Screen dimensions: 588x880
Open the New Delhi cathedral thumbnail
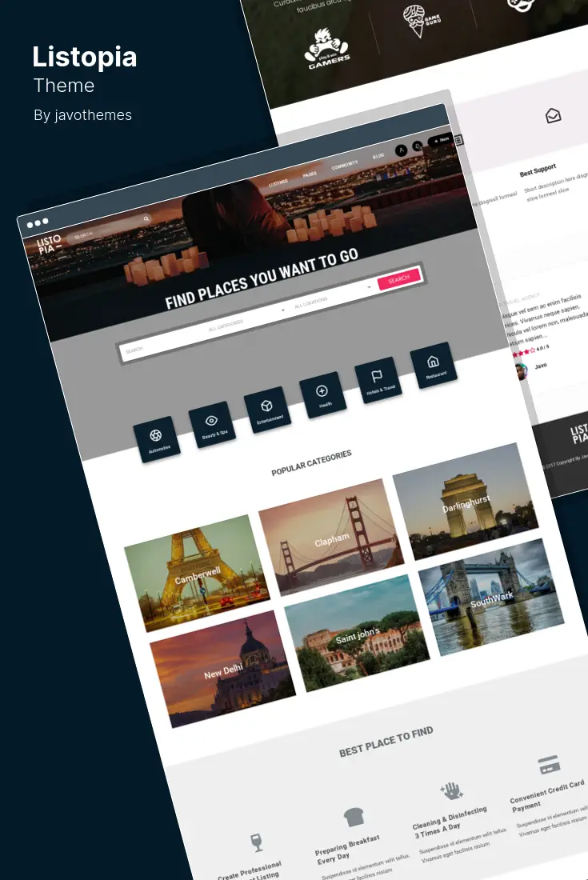pos(222,669)
